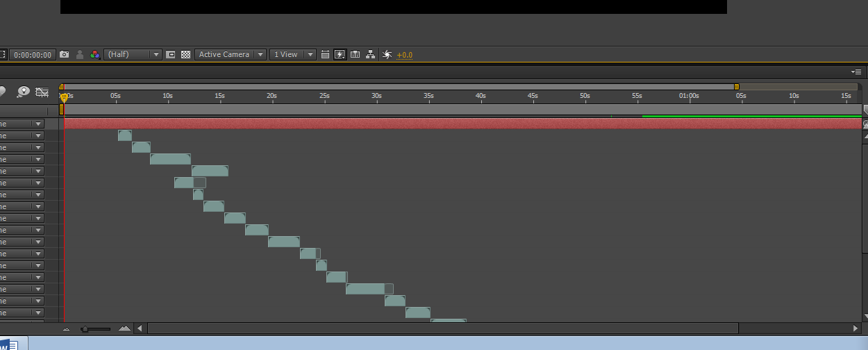Click the yellow current time indicator
The image size is (868, 350).
pyautogui.click(x=64, y=98)
